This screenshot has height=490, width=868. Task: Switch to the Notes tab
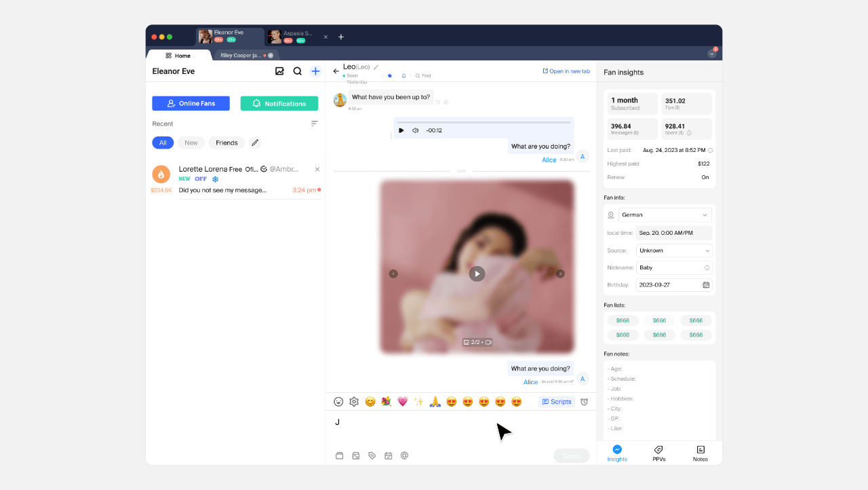(x=701, y=453)
